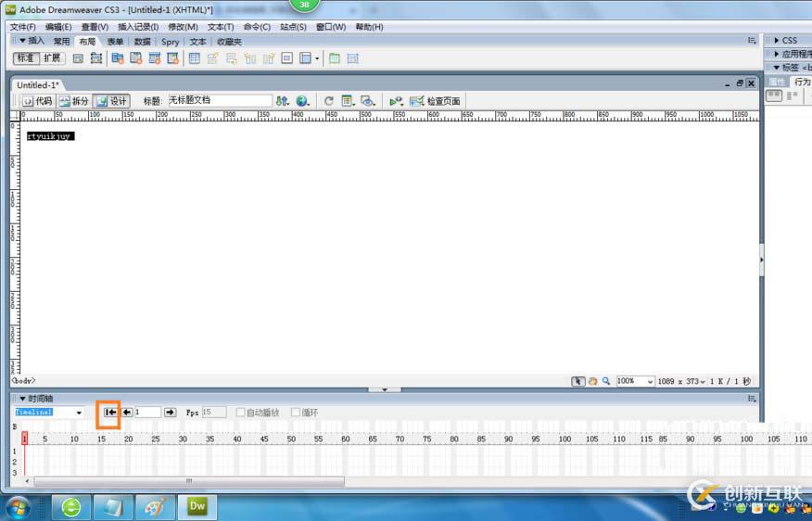812x521 pixels.
Task: Click the preview in browser globe icon
Action: click(x=302, y=101)
